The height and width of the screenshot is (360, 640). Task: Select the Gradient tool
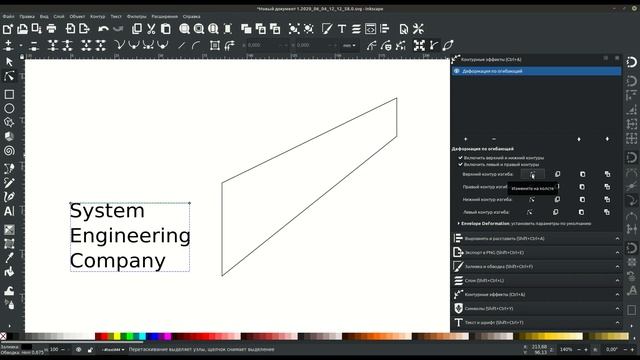pyautogui.click(x=9, y=229)
